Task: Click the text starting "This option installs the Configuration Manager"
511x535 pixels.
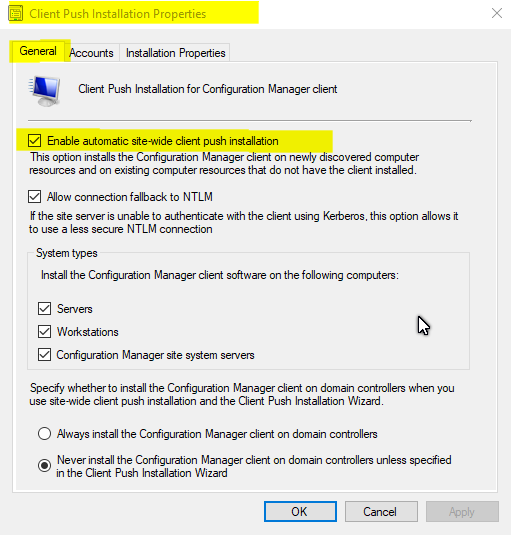Action: pyautogui.click(x=224, y=163)
